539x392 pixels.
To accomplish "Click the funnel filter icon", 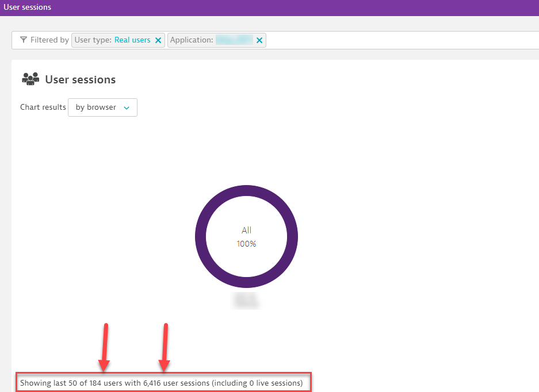I will coord(23,40).
